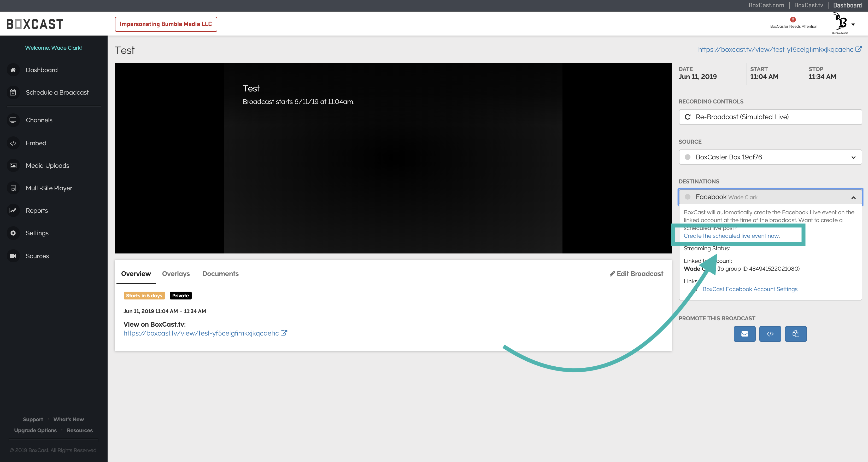Open BoxCast Facebook Account Settings link
Screen dimensions: 868x462
pyautogui.click(x=750, y=289)
